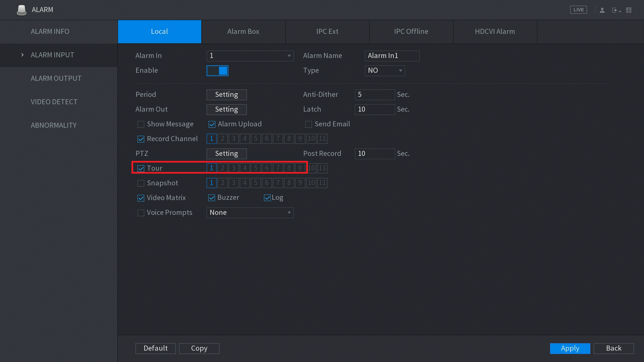Viewport: 644px width, 362px height.
Task: Select Tour channel 10 box
Action: tap(311, 168)
